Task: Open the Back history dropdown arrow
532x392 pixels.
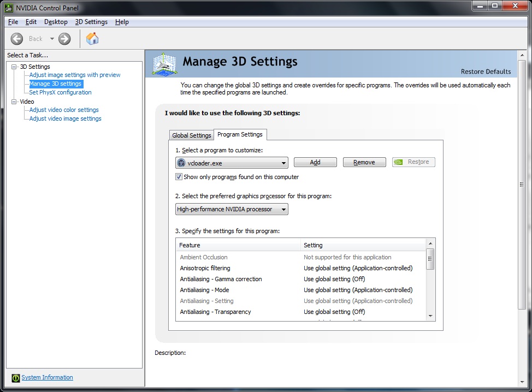Action: [52, 39]
